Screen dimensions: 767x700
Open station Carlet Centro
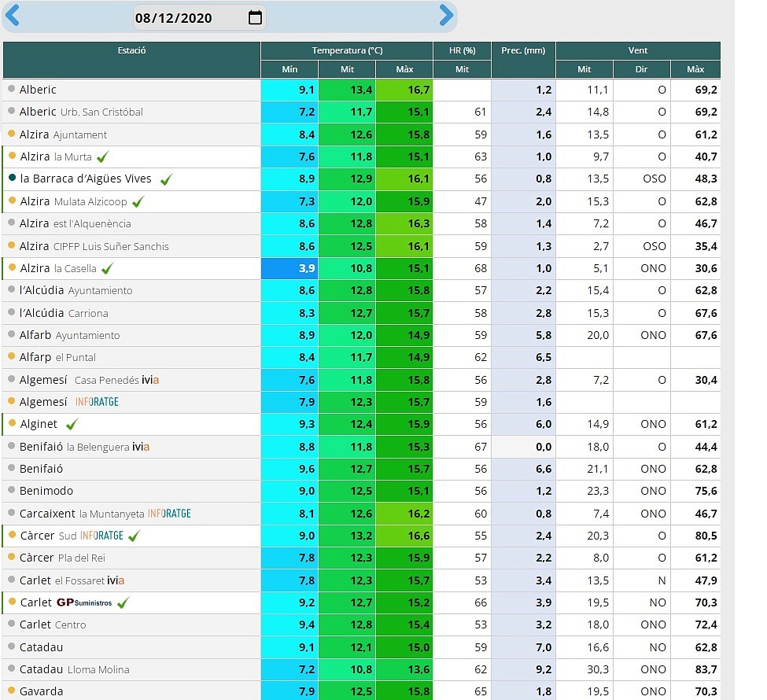(53, 624)
